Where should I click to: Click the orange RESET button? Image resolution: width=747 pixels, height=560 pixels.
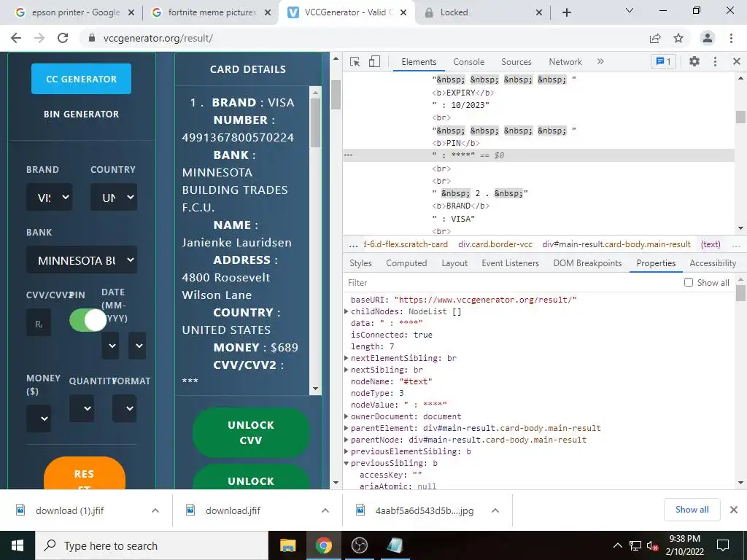[85, 473]
